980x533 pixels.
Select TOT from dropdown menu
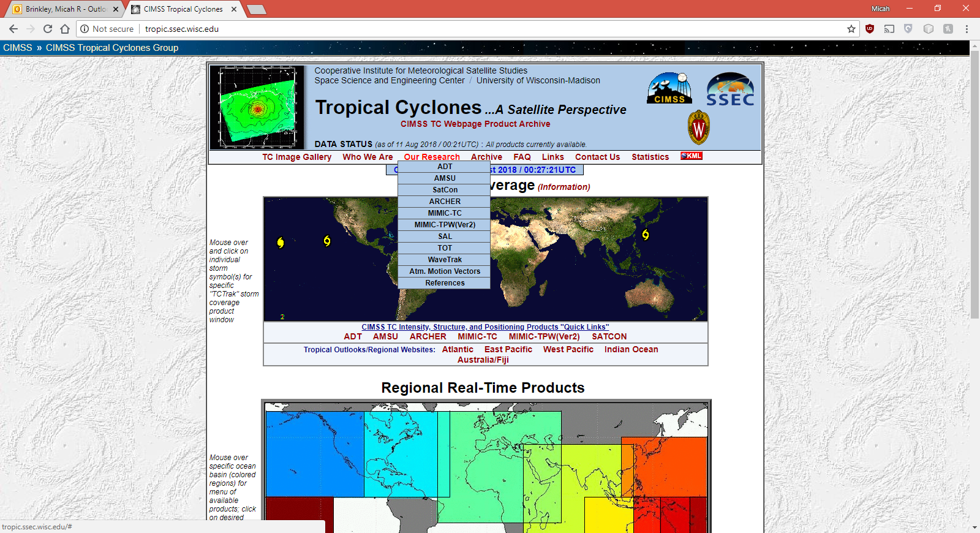pos(445,248)
